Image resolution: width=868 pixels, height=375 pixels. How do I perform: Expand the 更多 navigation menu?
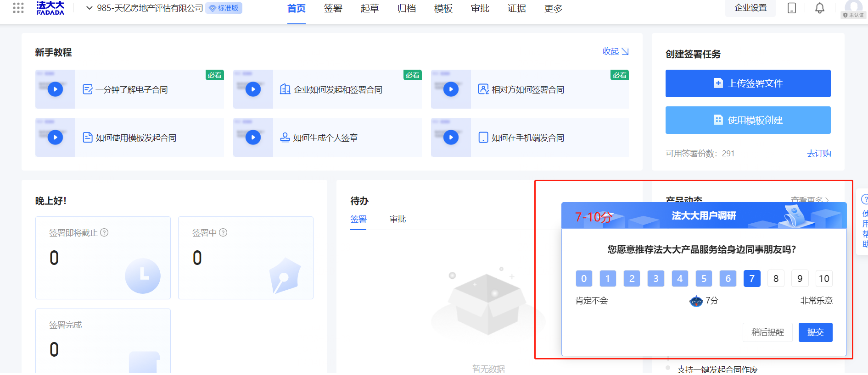554,9
